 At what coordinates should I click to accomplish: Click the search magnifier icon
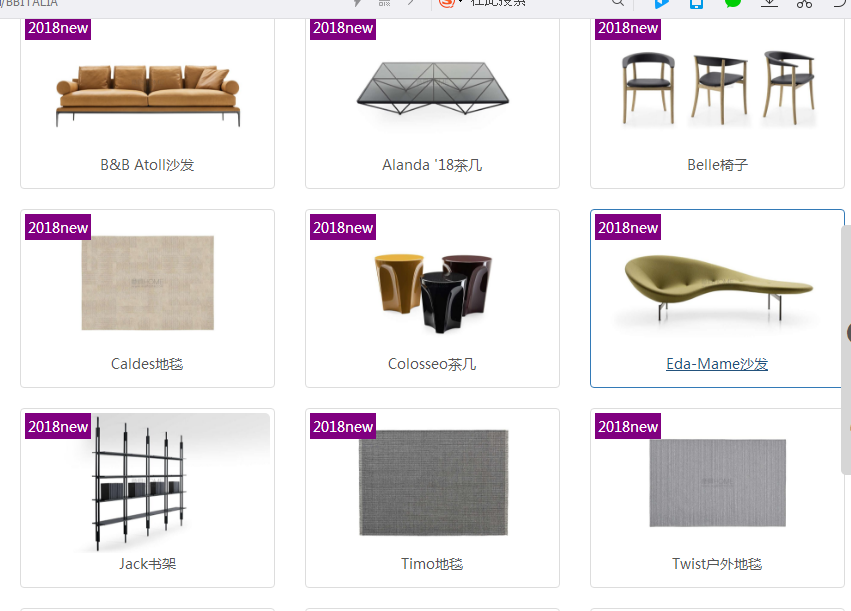(x=618, y=3)
